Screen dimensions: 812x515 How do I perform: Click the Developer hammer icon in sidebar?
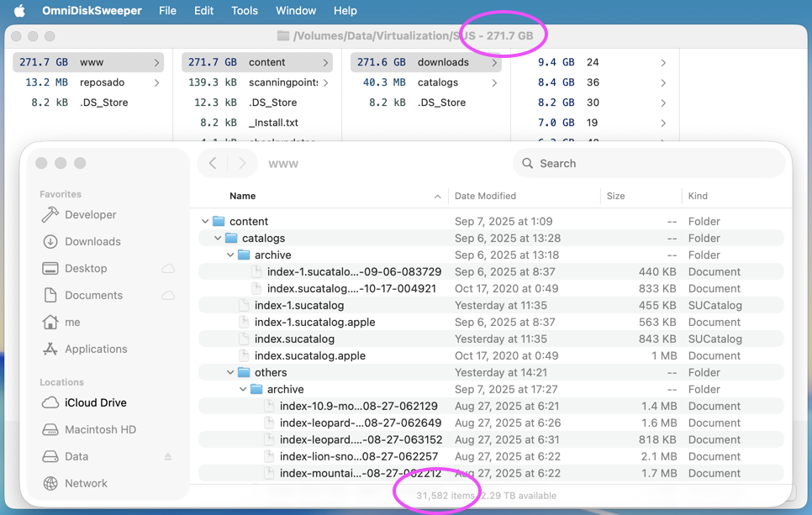pos(50,215)
